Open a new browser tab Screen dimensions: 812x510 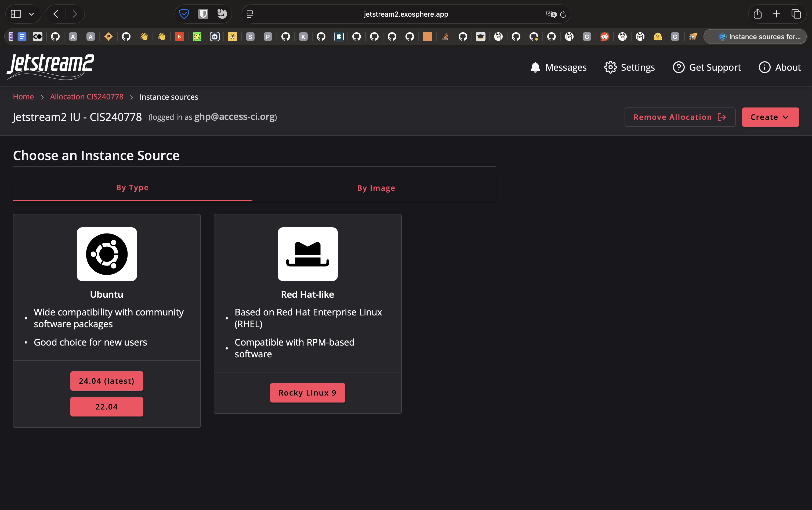[777, 14]
